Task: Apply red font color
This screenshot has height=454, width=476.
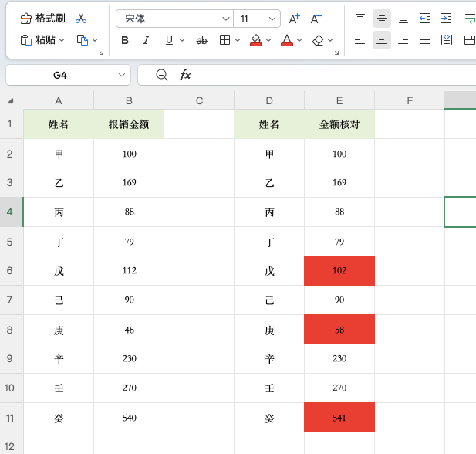Action: (x=287, y=40)
